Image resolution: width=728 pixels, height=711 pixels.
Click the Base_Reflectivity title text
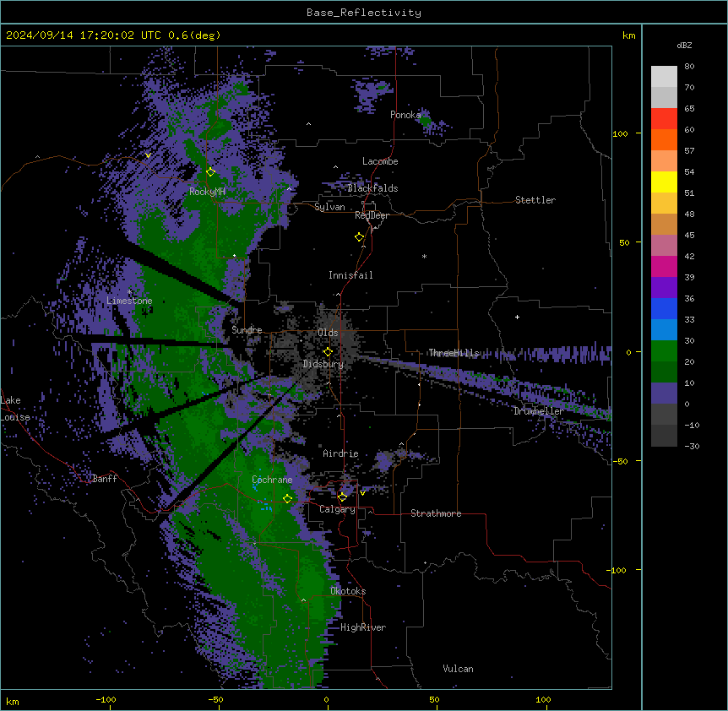coord(364,13)
